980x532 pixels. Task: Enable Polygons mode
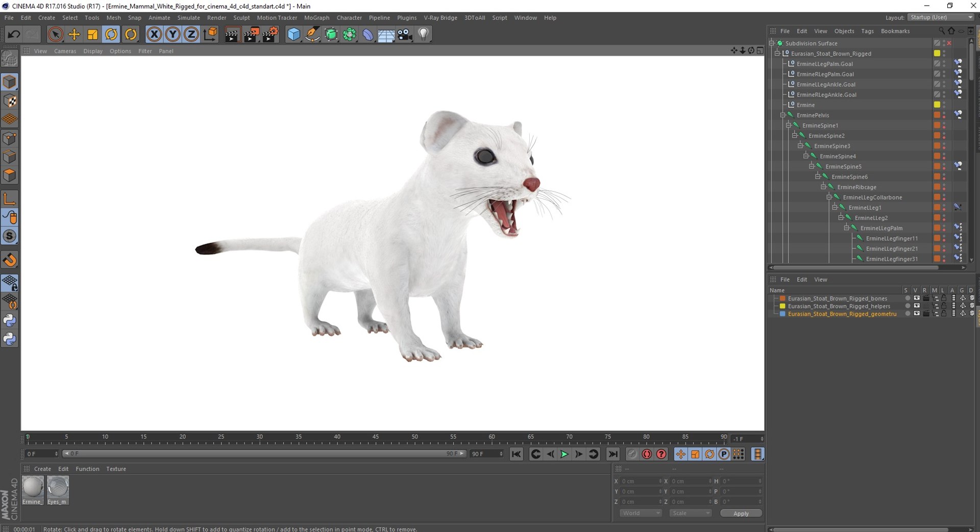pos(10,175)
